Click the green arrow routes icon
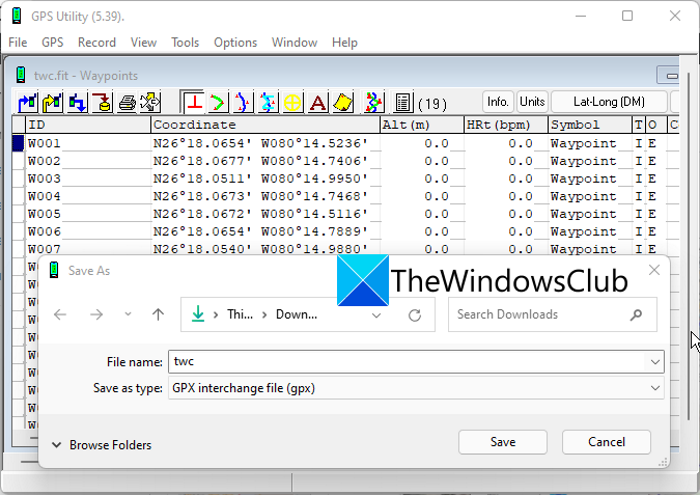Screen dimensions: 700x495 click(218, 102)
